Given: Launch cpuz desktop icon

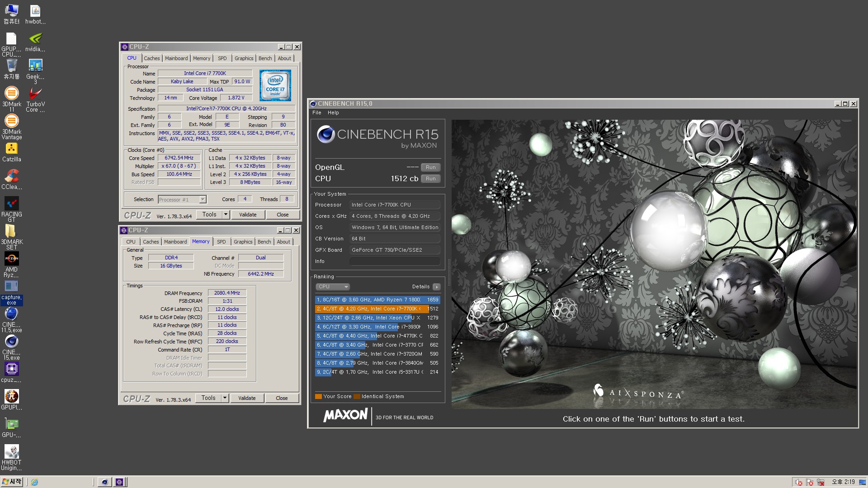Looking at the screenshot, I should (x=11, y=372).
